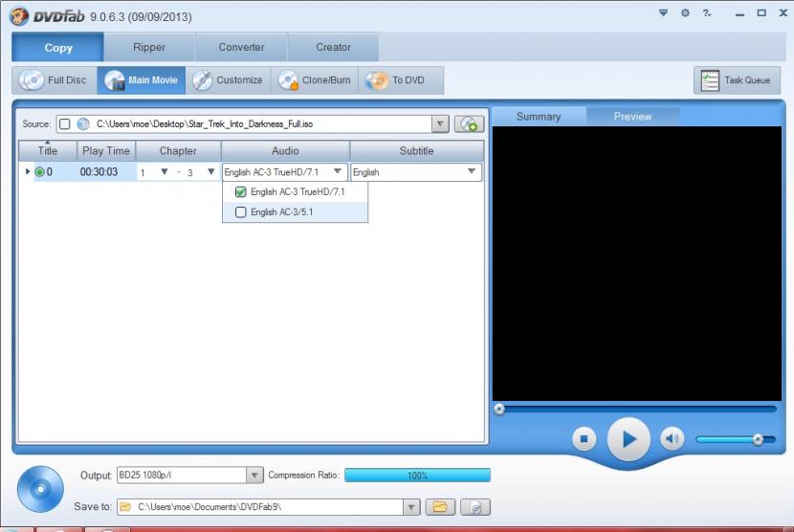Click the Audio column header
Screen dimensions: 794x532
coord(285,151)
